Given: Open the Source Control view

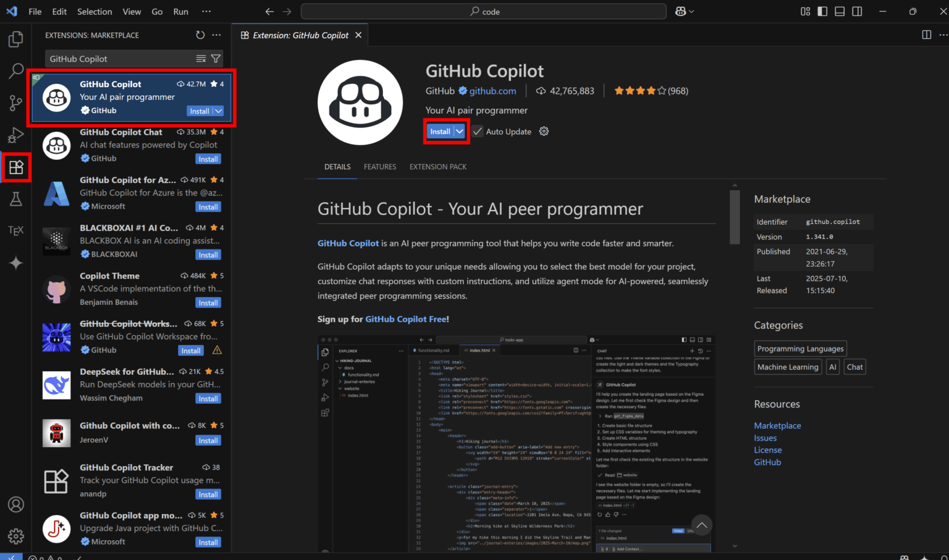Looking at the screenshot, I should coord(15,103).
